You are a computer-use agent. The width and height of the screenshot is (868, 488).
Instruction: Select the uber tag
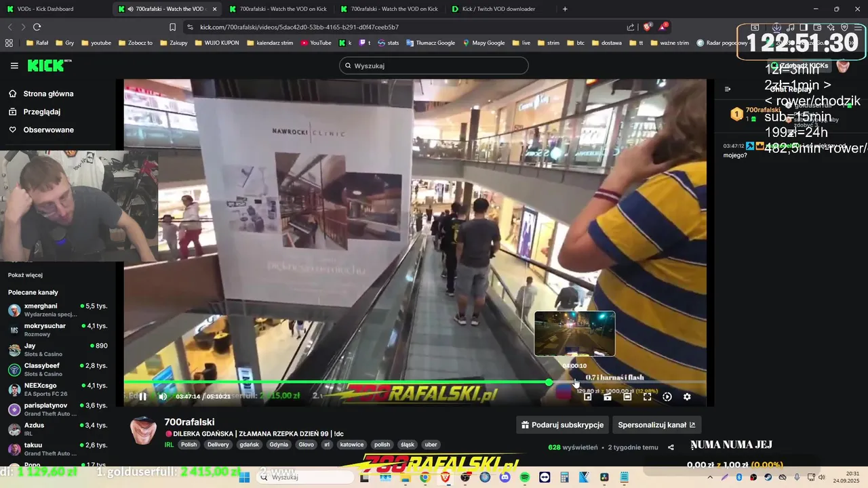tap(431, 445)
